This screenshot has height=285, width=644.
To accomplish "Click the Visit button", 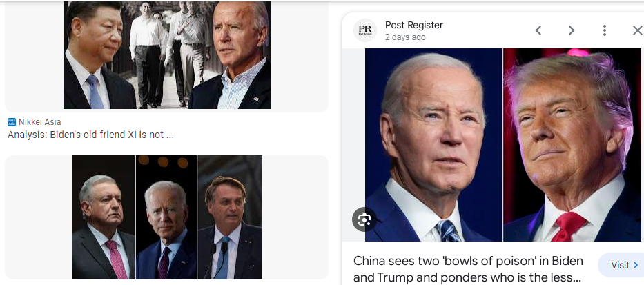I will pos(621,265).
